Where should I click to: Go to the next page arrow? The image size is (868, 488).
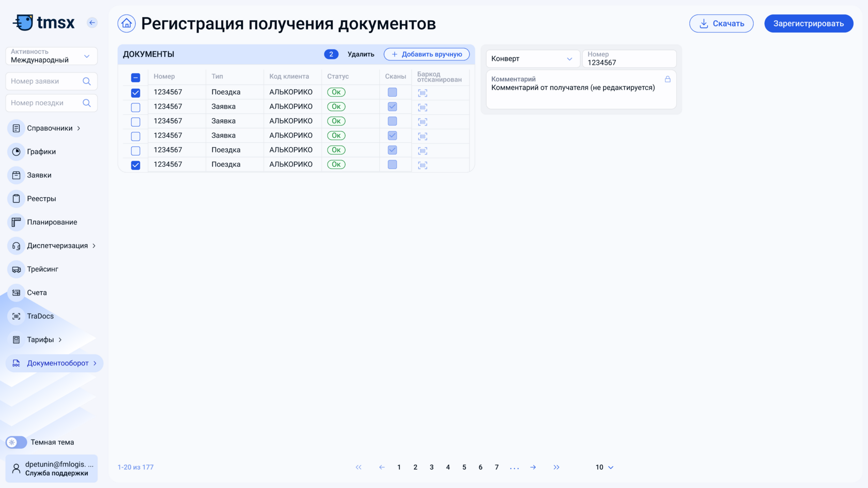pos(533,467)
